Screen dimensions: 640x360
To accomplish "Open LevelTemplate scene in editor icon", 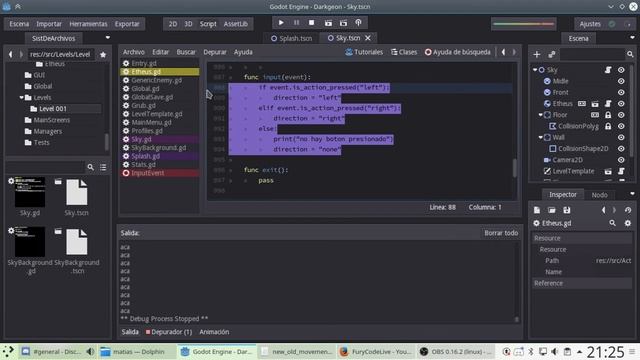I will (608, 171).
